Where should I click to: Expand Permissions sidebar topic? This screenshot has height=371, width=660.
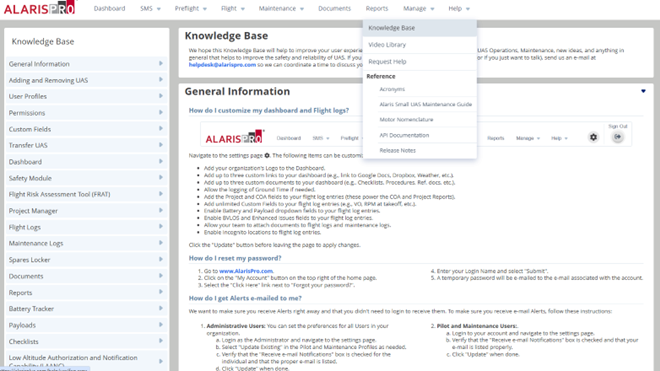coord(86,113)
